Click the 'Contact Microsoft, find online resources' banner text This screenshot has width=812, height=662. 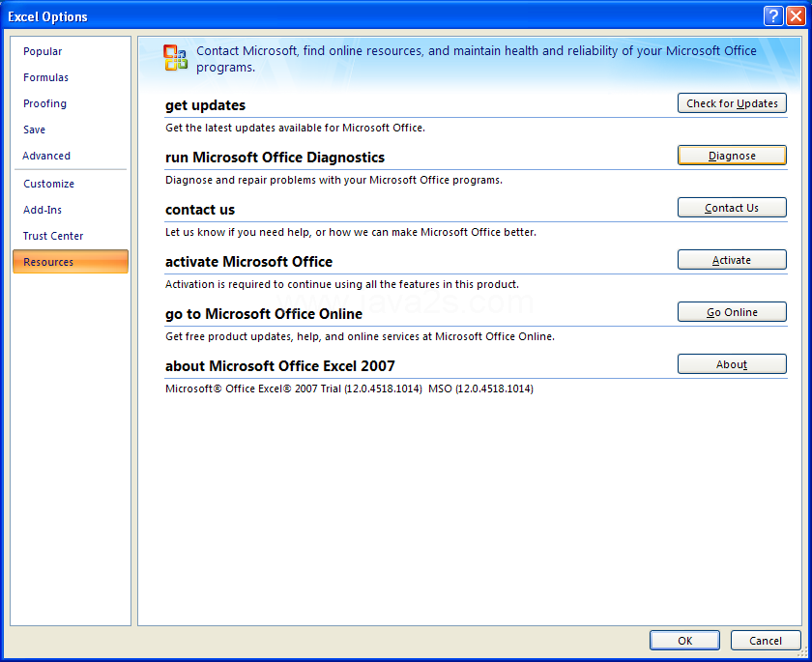[x=477, y=59]
